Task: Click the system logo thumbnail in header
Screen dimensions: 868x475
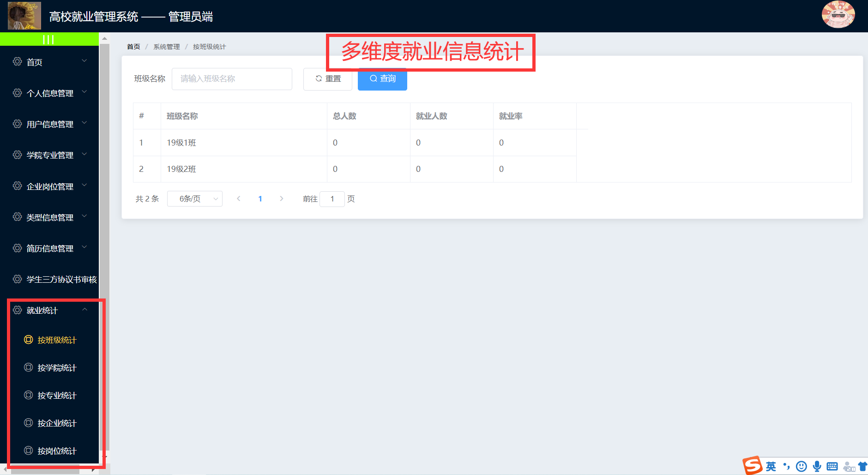Action: point(24,16)
